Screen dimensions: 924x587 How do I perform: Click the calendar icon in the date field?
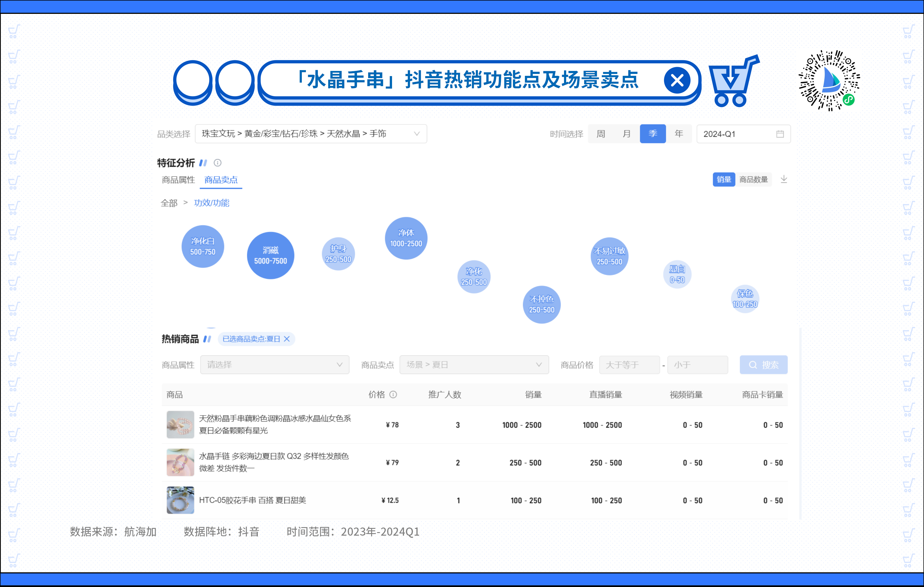click(x=780, y=134)
